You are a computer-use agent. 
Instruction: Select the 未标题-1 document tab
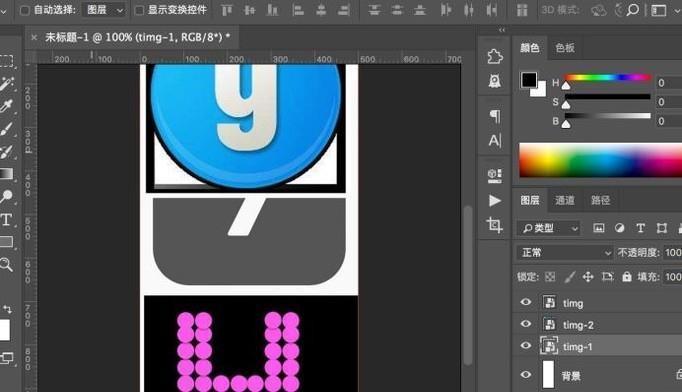(137, 37)
